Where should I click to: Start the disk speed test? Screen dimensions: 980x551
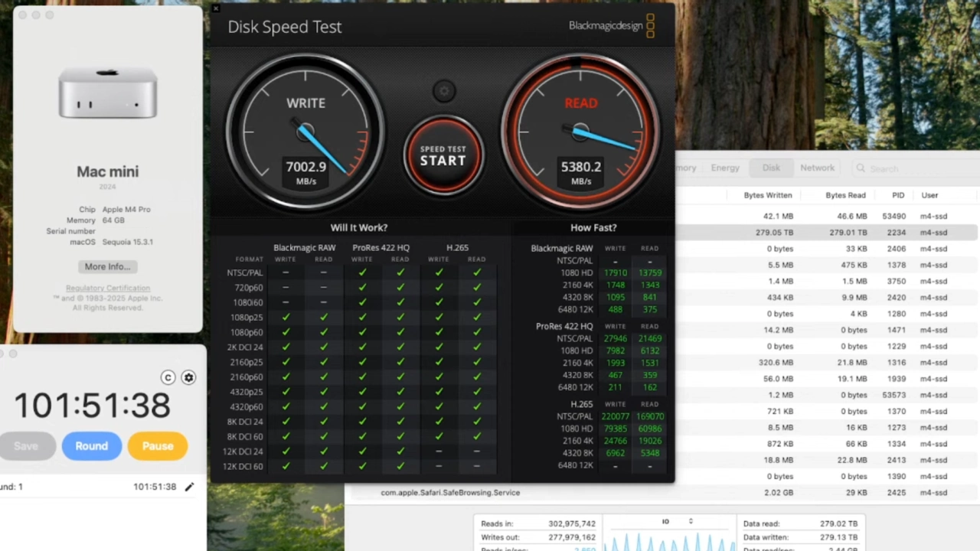pyautogui.click(x=443, y=155)
